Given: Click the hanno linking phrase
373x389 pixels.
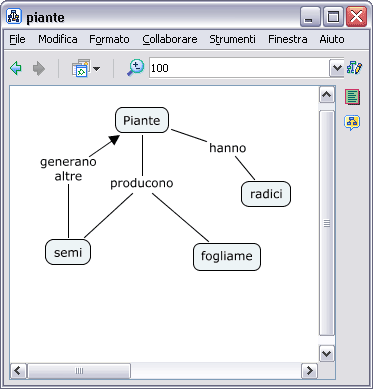Looking at the screenshot, I should (x=228, y=148).
